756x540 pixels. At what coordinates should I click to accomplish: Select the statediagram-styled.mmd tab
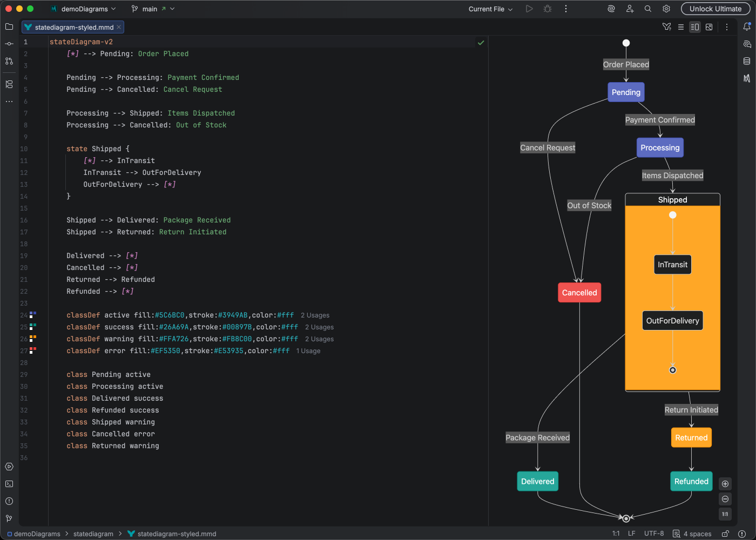coord(73,27)
